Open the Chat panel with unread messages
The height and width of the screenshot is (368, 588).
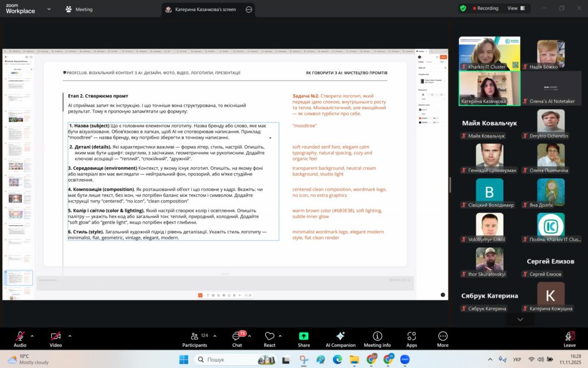click(237, 336)
